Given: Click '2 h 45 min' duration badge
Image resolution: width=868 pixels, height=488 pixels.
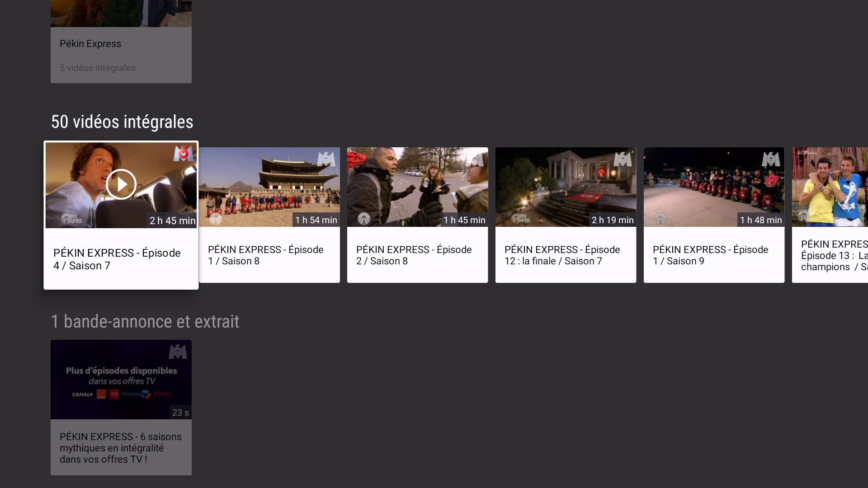Looking at the screenshot, I should click(172, 221).
